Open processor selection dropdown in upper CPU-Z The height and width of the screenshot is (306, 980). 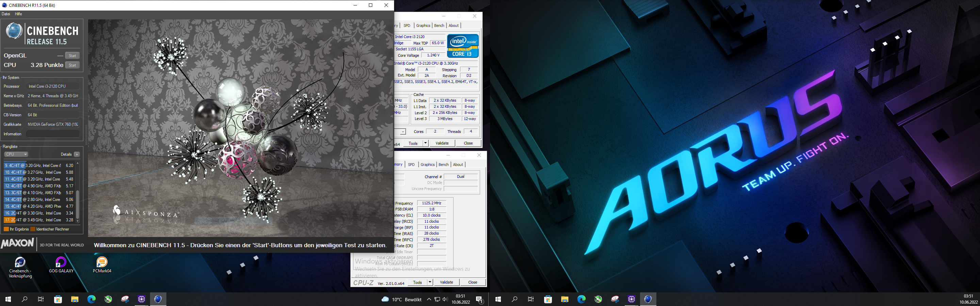[x=403, y=132]
